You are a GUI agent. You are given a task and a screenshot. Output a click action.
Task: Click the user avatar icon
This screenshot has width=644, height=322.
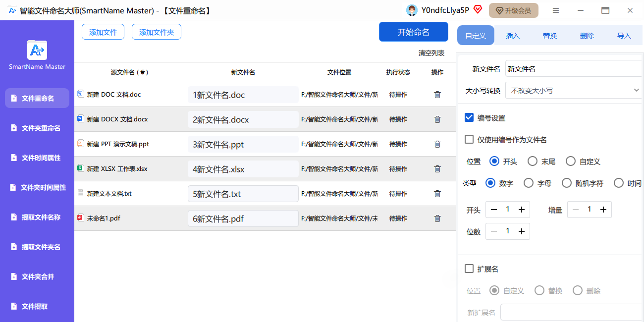point(411,10)
